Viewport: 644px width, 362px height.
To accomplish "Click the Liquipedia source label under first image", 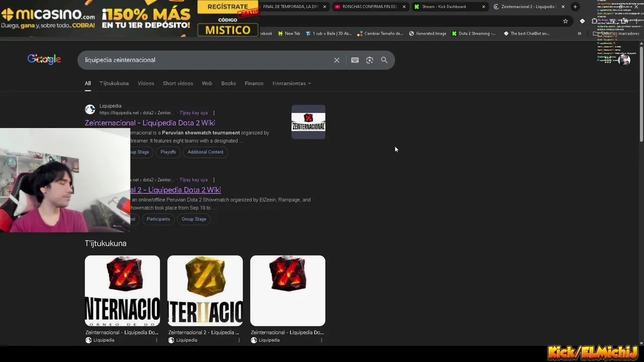I will [x=104, y=340].
